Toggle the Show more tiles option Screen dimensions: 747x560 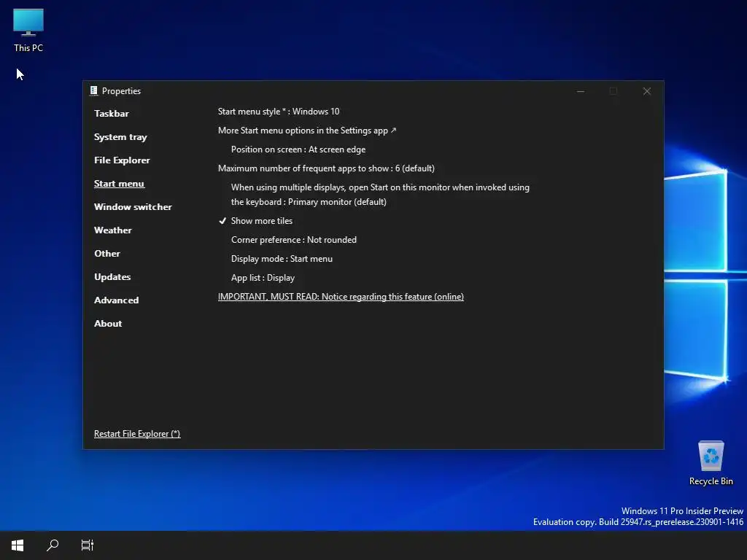(x=256, y=221)
